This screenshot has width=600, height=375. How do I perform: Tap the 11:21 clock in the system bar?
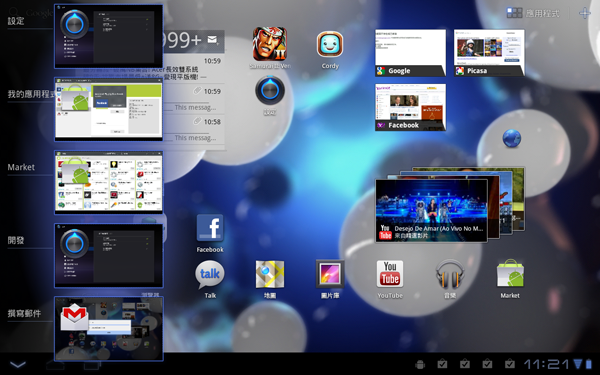coord(547,364)
